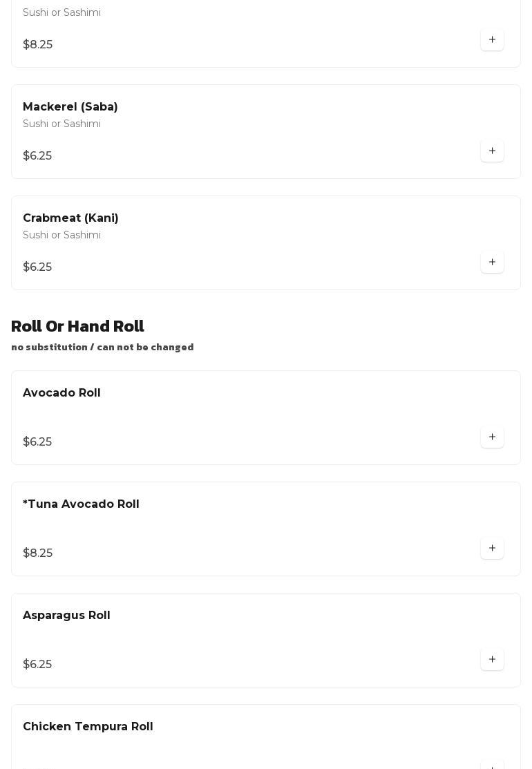This screenshot has width=532, height=769.
Task: Add Asparagus Roll with plus icon
Action: (x=492, y=660)
